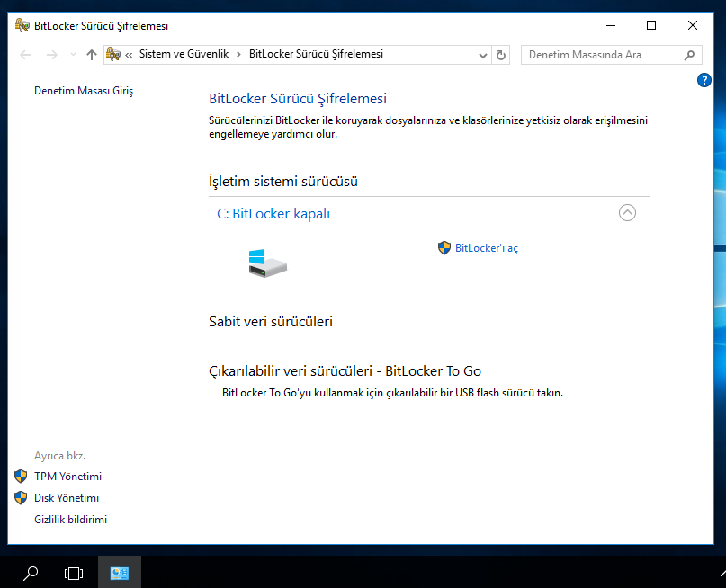Click the BitLocker'ı aç link
Screen dimensions: 726x588
tap(486, 248)
